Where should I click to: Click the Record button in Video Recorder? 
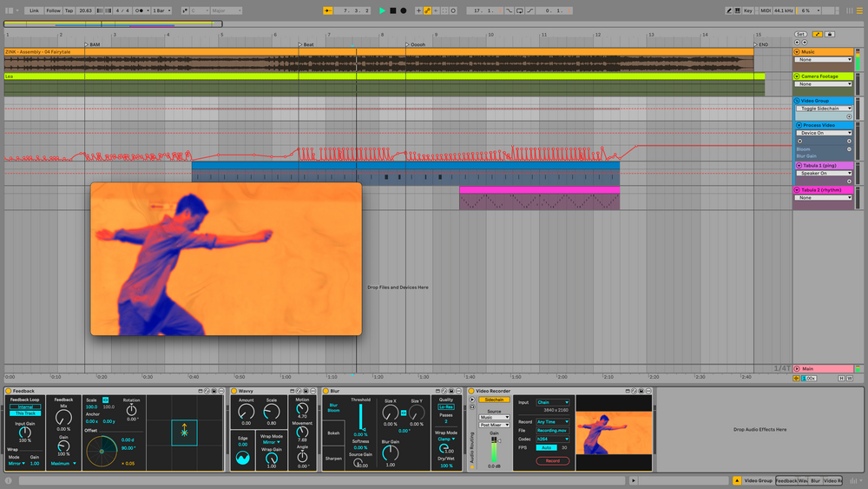coord(552,460)
